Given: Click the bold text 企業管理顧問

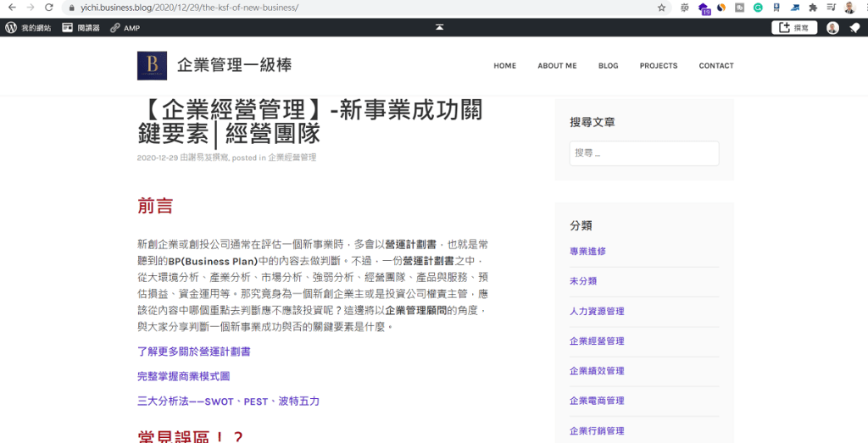Looking at the screenshot, I should tap(416, 310).
